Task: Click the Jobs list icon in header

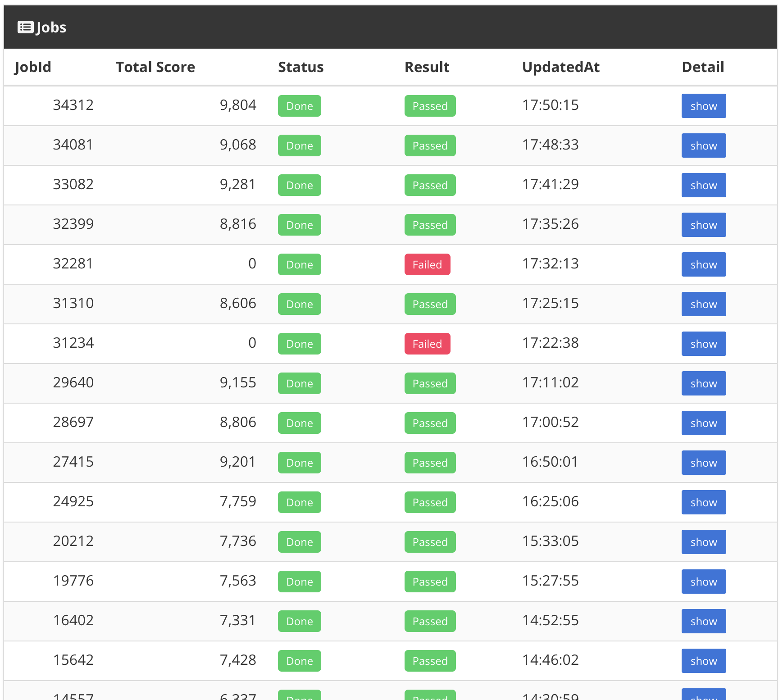Action: tap(25, 27)
